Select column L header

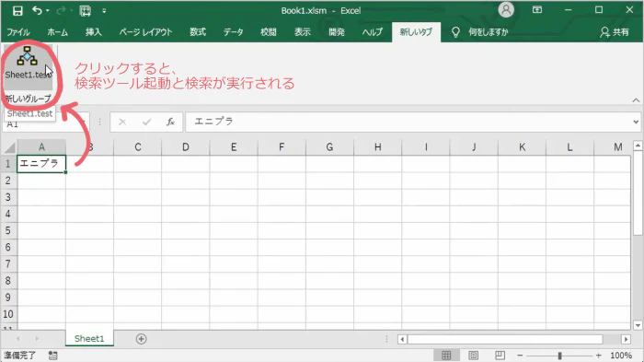569,146
